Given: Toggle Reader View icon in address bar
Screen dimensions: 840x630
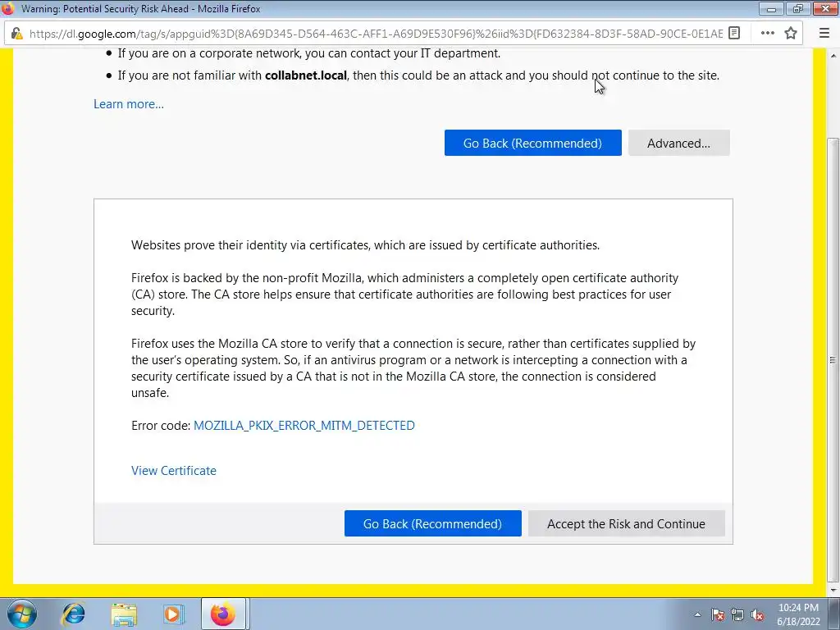Looking at the screenshot, I should tap(734, 33).
